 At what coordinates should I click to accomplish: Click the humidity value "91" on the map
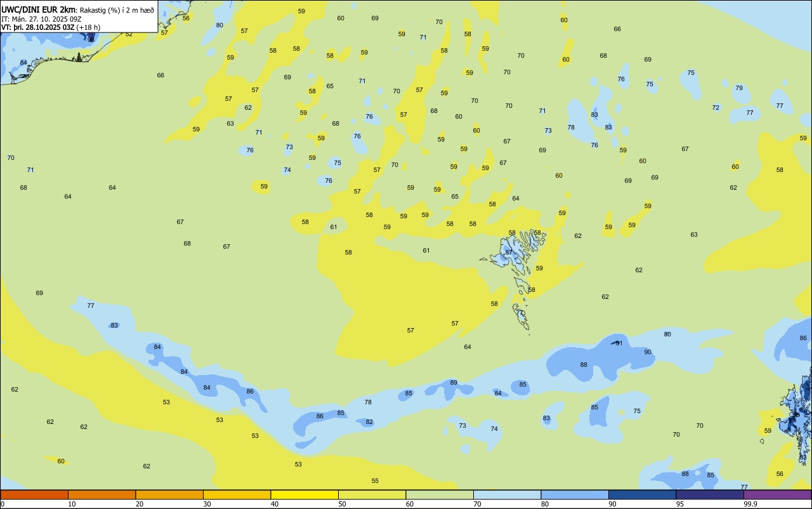coord(619,343)
